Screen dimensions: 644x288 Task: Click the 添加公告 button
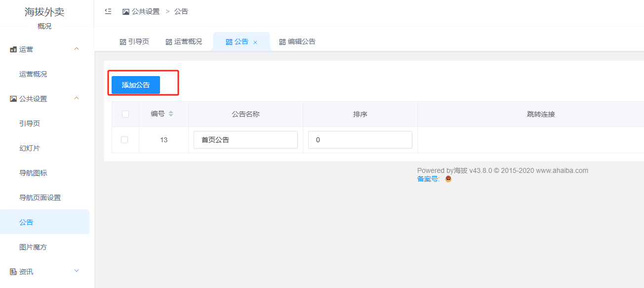[x=136, y=85]
